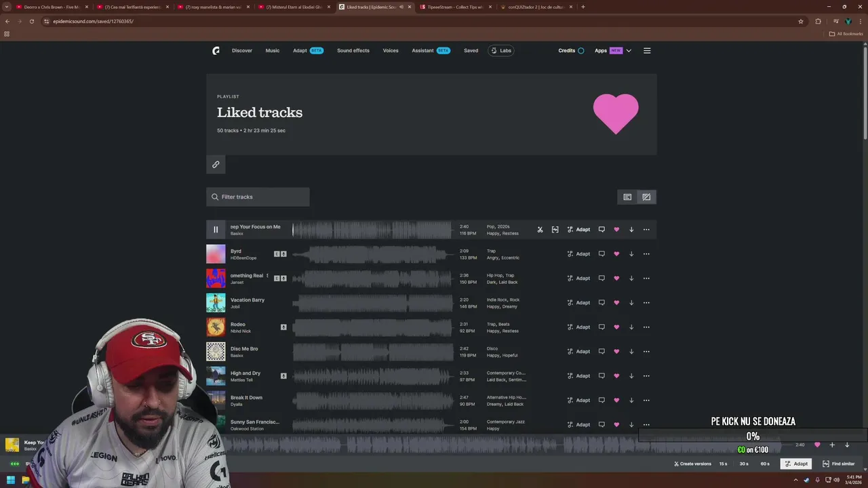
Task: Download Keep Your Focus on Me track row
Action: (631, 230)
